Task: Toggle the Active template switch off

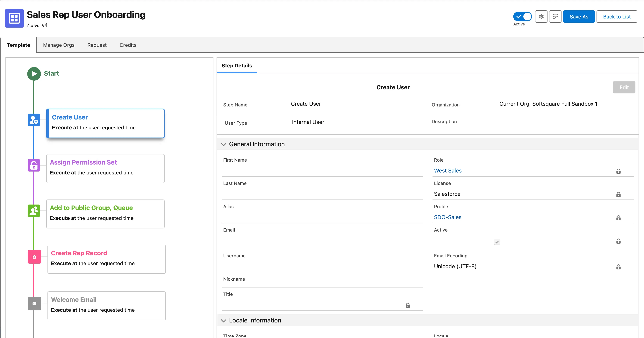Action: (x=522, y=17)
